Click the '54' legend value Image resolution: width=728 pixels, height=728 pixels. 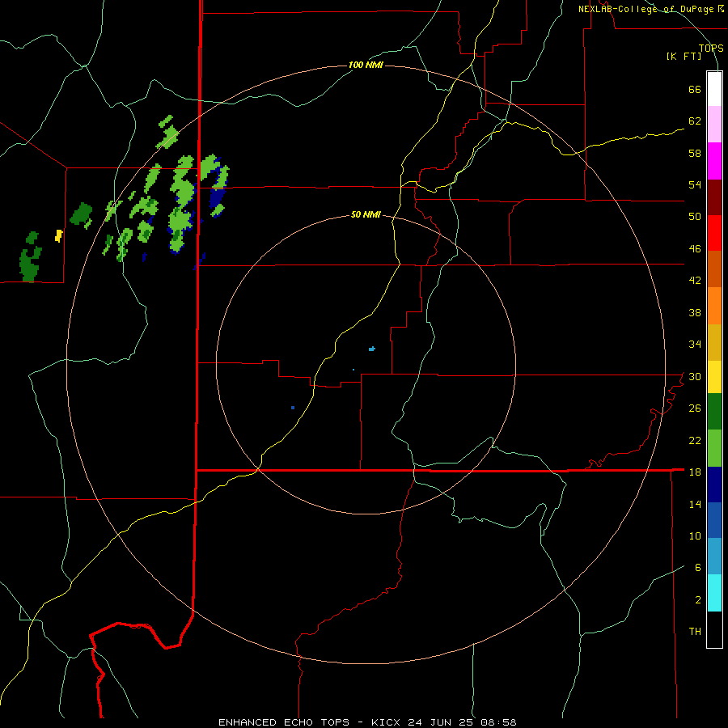click(695, 184)
